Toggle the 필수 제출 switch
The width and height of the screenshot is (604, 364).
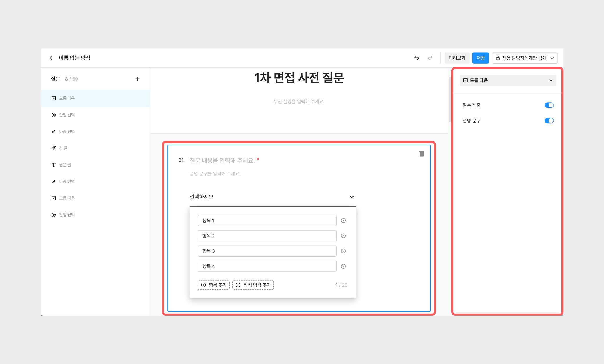pyautogui.click(x=549, y=105)
